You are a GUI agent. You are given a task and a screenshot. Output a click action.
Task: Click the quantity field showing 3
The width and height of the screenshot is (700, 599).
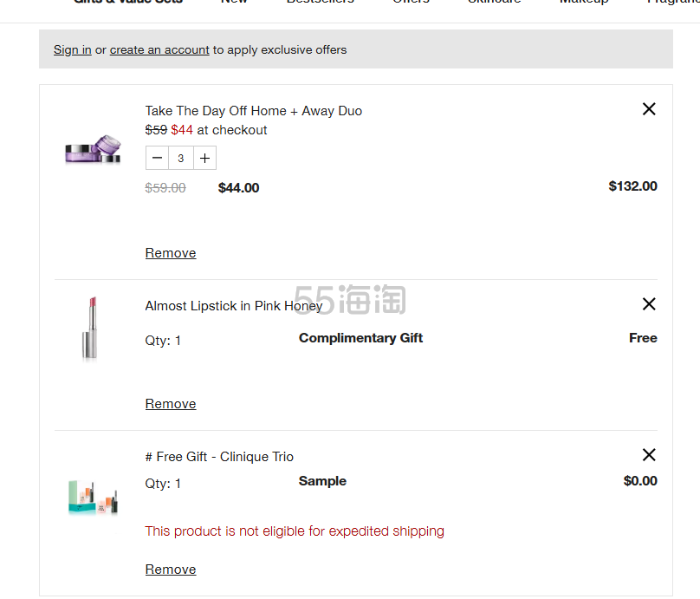pos(180,158)
